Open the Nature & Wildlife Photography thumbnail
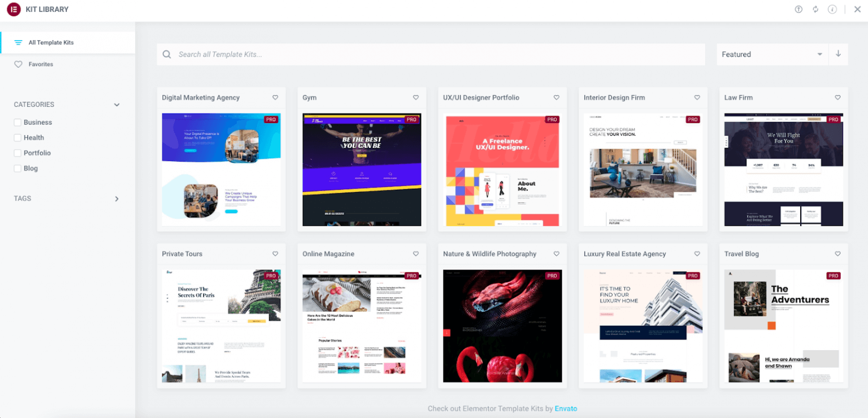Viewport: 868px width, 418px height. coord(502,326)
